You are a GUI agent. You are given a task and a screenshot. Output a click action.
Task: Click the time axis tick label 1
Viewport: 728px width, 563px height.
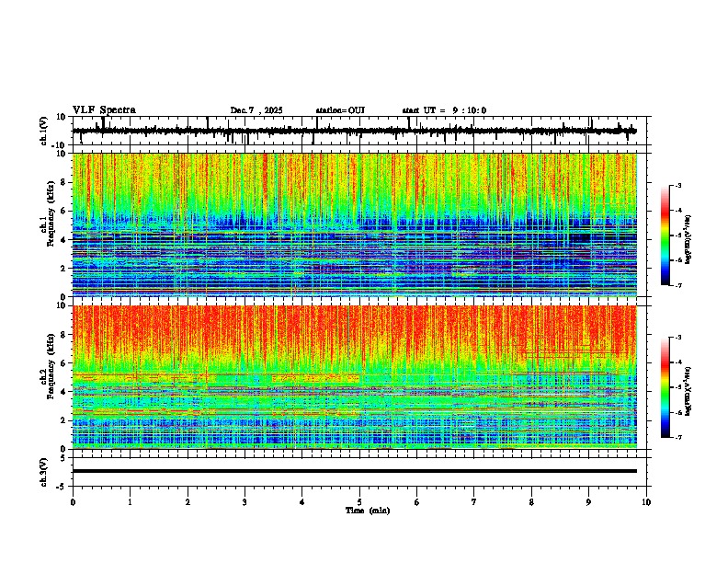[x=130, y=502]
